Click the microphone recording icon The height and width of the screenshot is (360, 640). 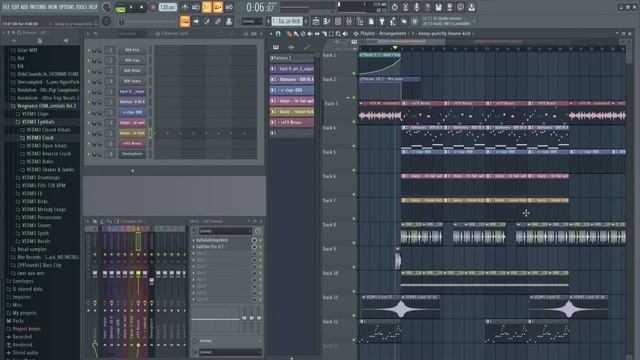(x=416, y=7)
